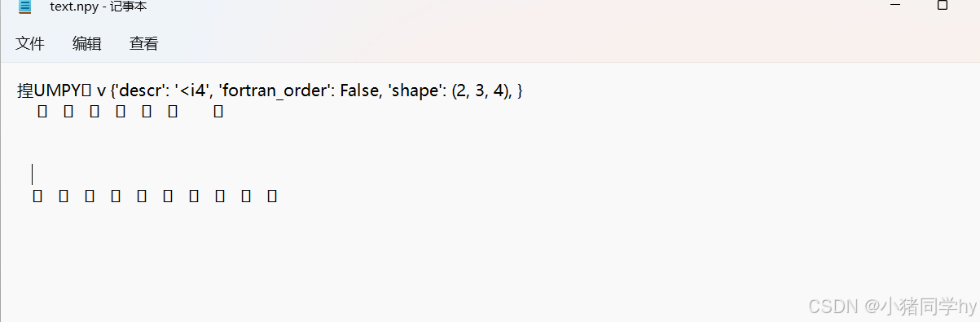Click first placeholder box on second line

point(43,112)
